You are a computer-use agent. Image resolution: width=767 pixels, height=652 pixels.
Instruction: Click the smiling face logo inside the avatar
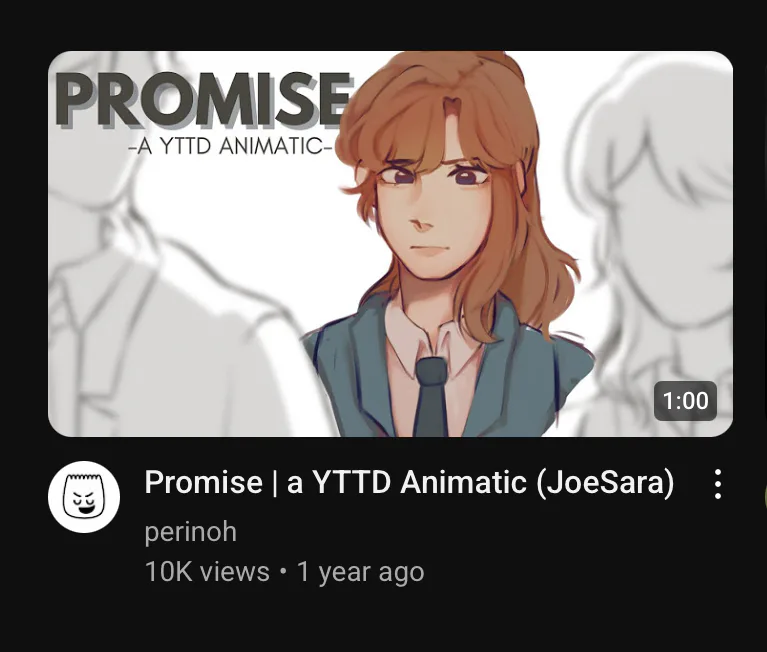(x=84, y=497)
